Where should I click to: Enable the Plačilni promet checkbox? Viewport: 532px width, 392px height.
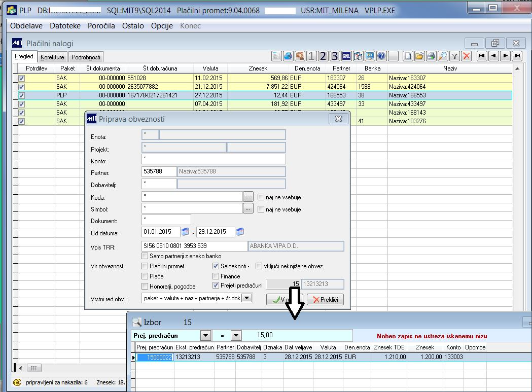point(146,266)
